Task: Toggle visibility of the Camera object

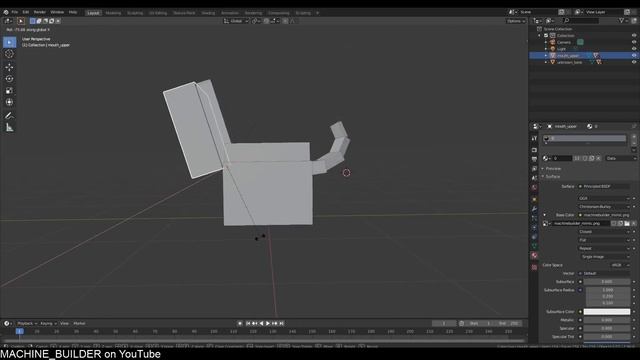Action: click(634, 42)
